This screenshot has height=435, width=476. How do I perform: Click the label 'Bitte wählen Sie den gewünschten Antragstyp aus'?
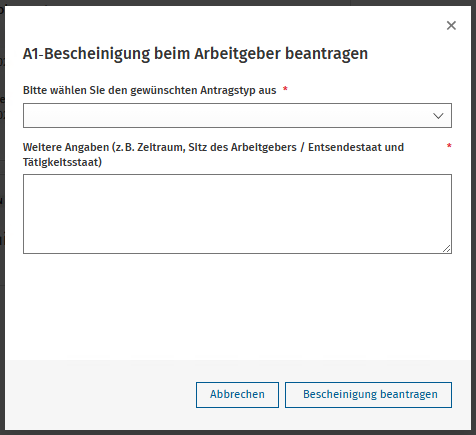(149, 90)
